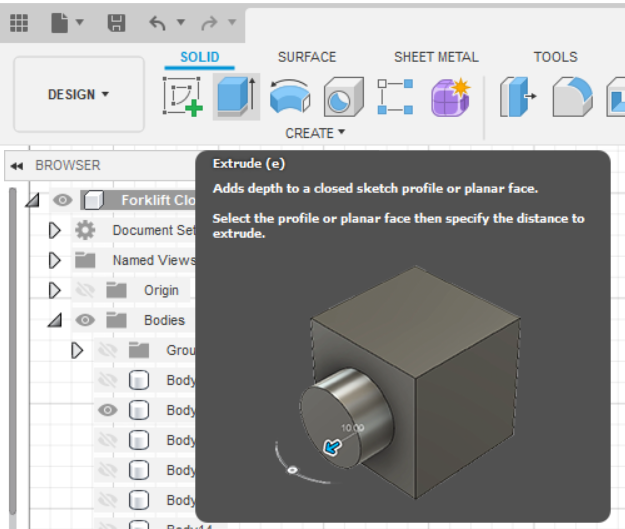Screen dimensions: 625x529
Task: Collapse the Browser panel with double arrows
Action: coord(16,166)
